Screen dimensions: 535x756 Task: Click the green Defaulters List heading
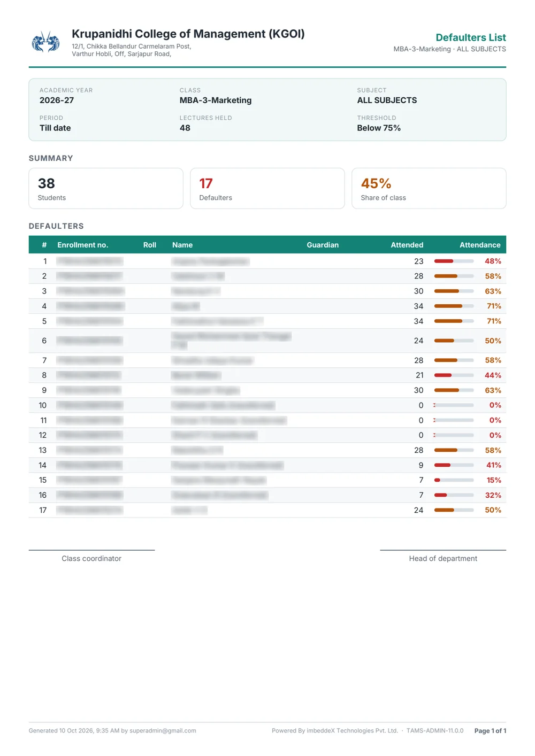tap(471, 37)
